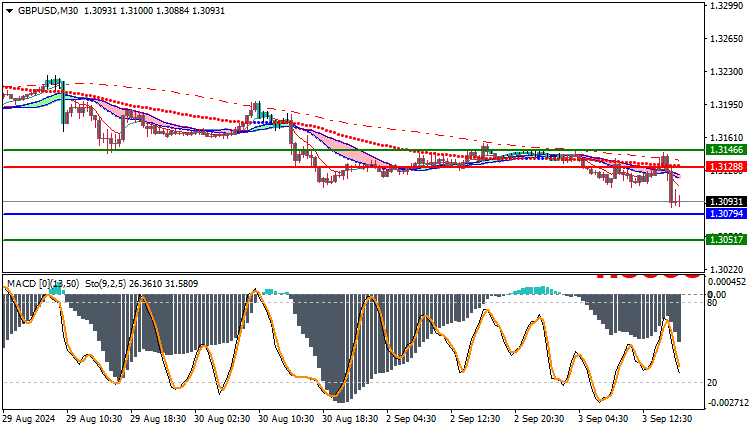This screenshot has height=430, width=750.
Task: Select the current price label 1.30931
Action: tap(726, 202)
